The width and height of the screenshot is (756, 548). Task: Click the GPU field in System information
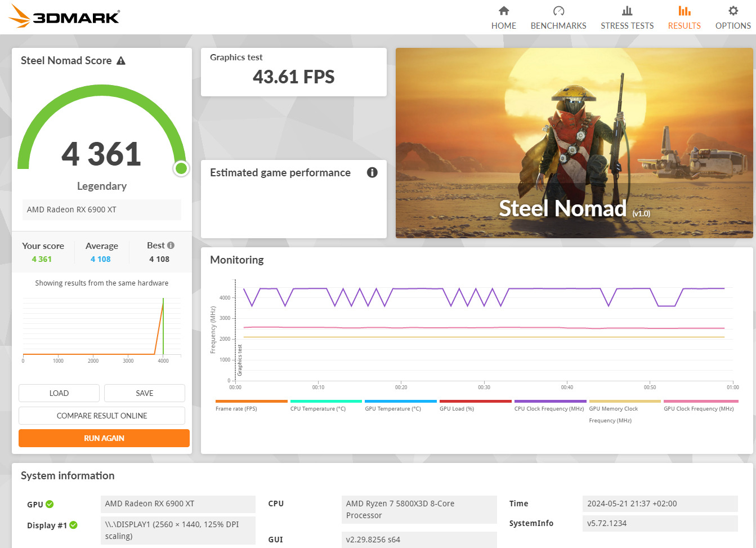click(178, 504)
